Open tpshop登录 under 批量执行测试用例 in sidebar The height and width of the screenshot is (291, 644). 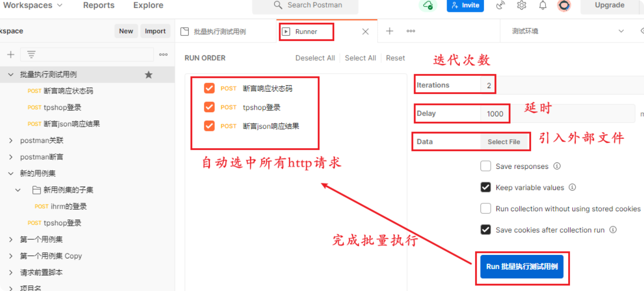[62, 108]
